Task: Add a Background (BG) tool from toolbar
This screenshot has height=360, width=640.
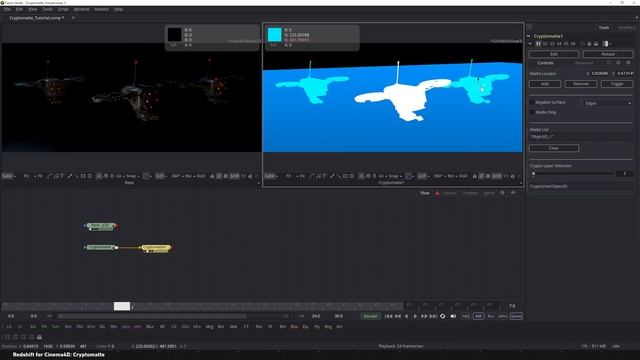Action: [33, 327]
